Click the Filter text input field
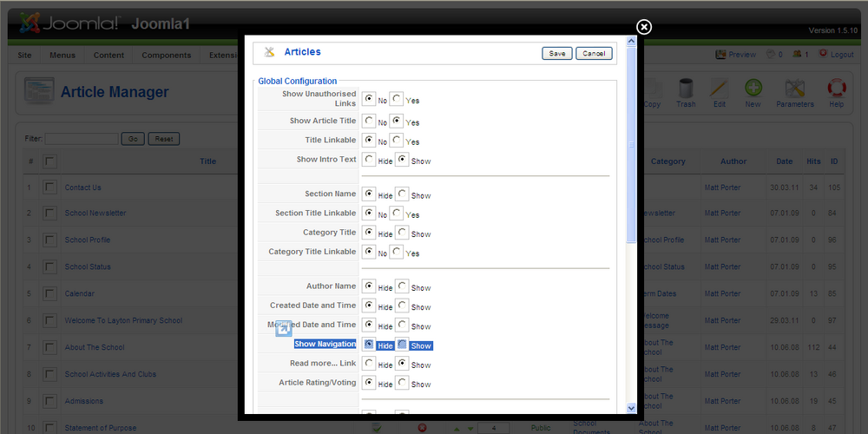Image resolution: width=868 pixels, height=434 pixels. click(x=82, y=139)
